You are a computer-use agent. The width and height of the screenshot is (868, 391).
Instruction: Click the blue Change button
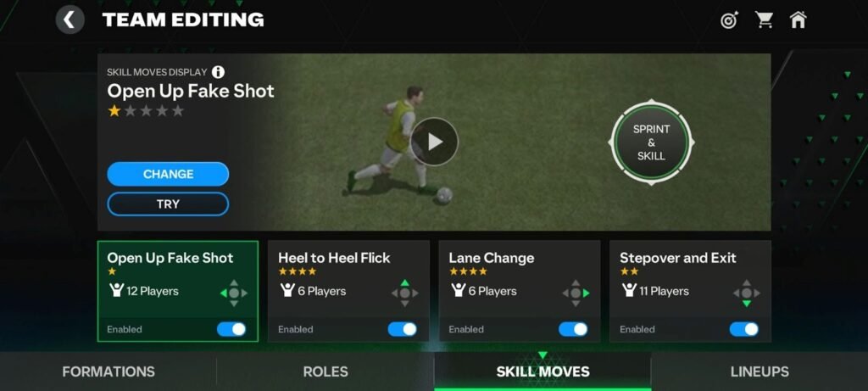pos(168,174)
